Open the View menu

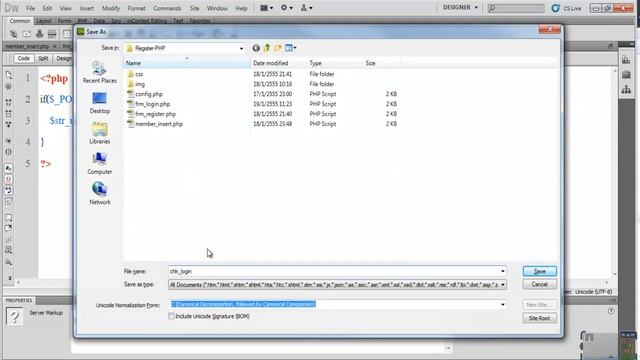pos(65,8)
